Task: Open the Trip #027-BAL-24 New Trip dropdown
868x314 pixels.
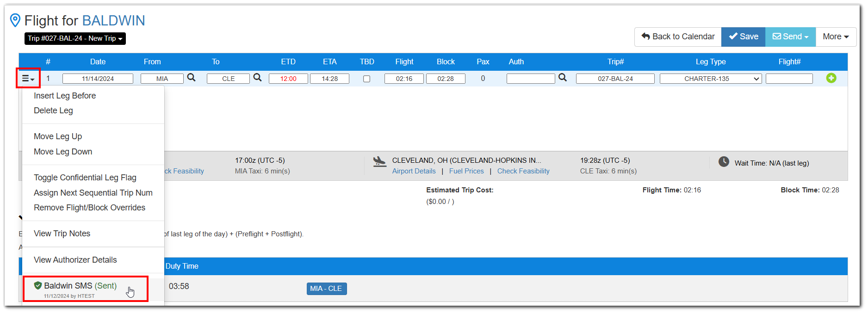Action: coord(75,38)
